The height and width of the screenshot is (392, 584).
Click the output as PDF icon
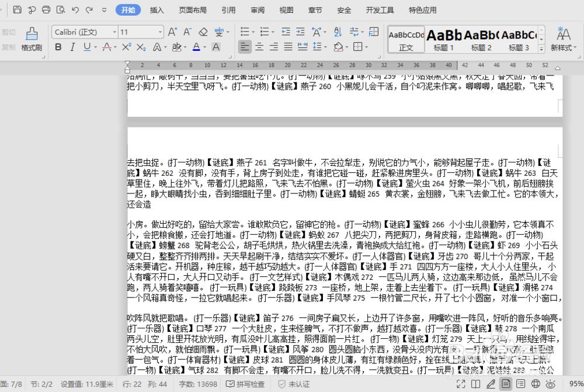[32, 10]
